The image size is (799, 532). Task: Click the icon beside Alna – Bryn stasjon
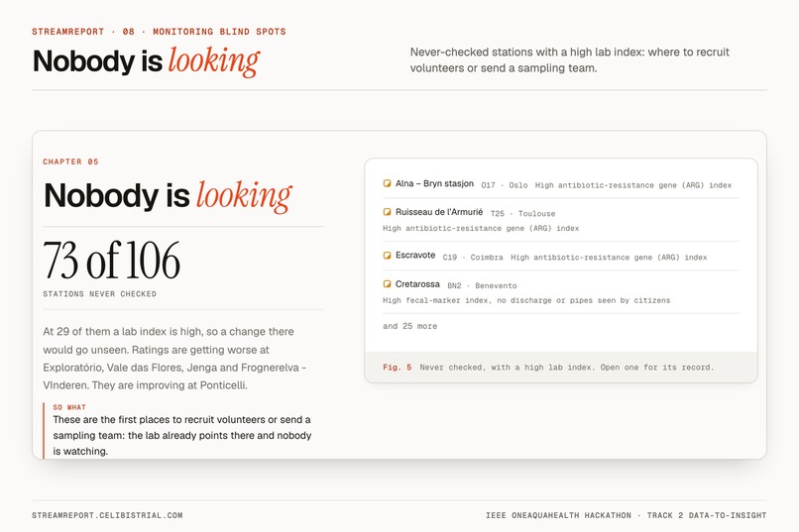pyautogui.click(x=387, y=183)
